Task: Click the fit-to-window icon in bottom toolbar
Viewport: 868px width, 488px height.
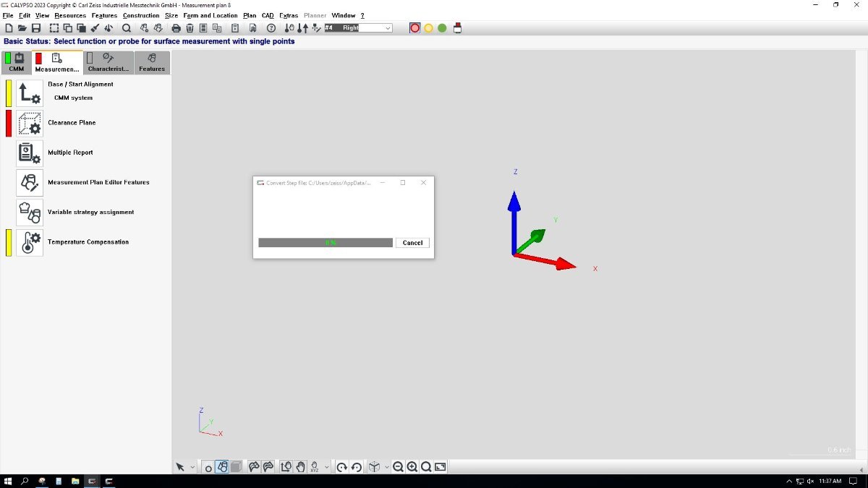Action: click(x=441, y=467)
